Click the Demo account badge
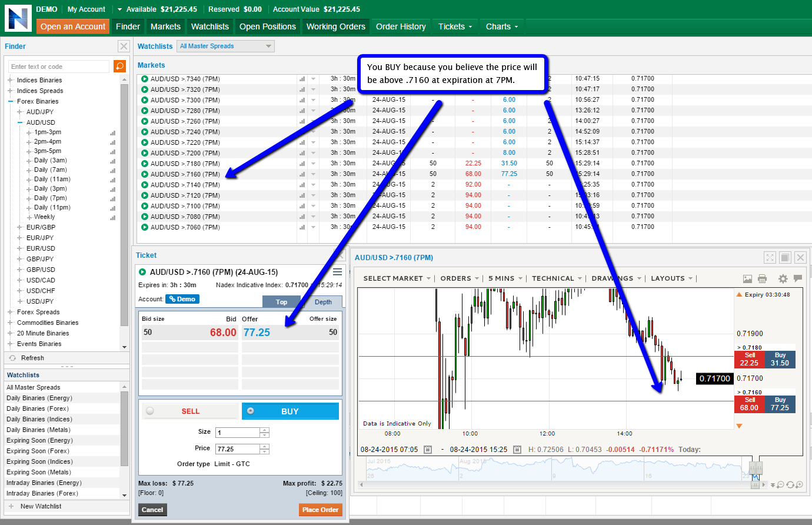The image size is (812, 525). [182, 299]
